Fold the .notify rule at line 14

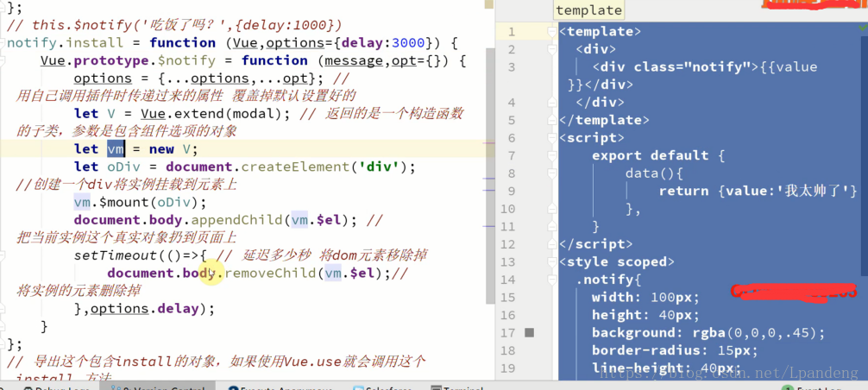(x=552, y=280)
